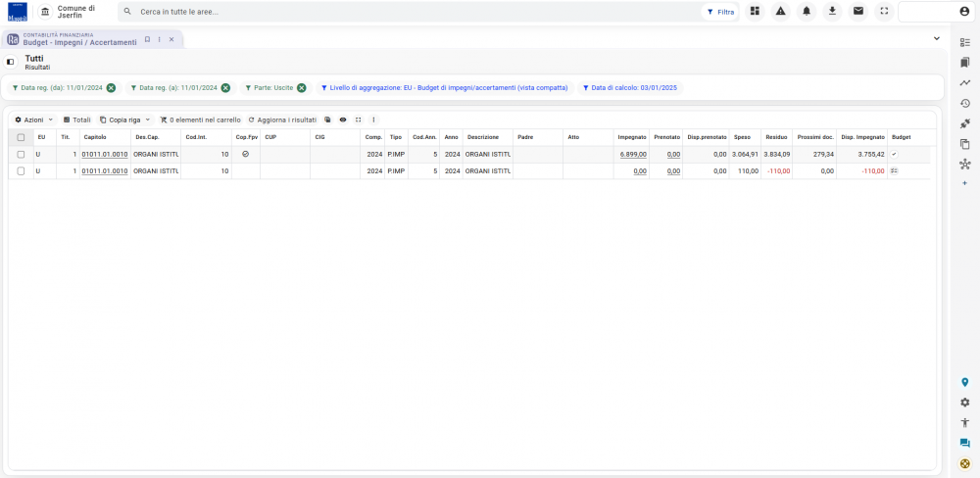The width and height of the screenshot is (980, 478).
Task: Remove the Parte: Uscite filter
Action: click(x=301, y=88)
